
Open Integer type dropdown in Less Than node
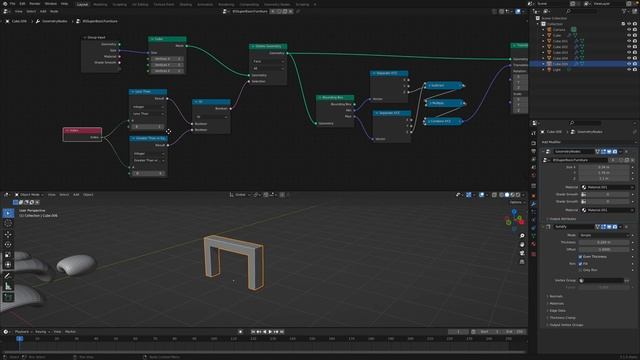coord(147,107)
